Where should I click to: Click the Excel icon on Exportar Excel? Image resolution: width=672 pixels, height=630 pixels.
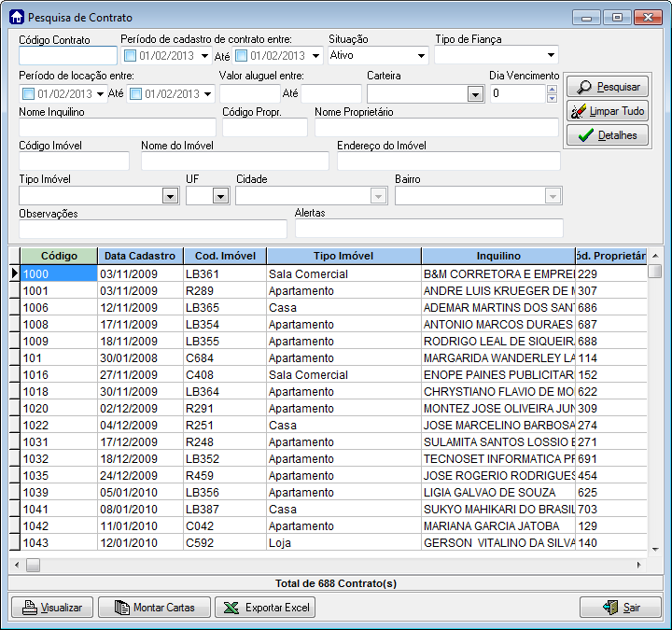pos(230,608)
